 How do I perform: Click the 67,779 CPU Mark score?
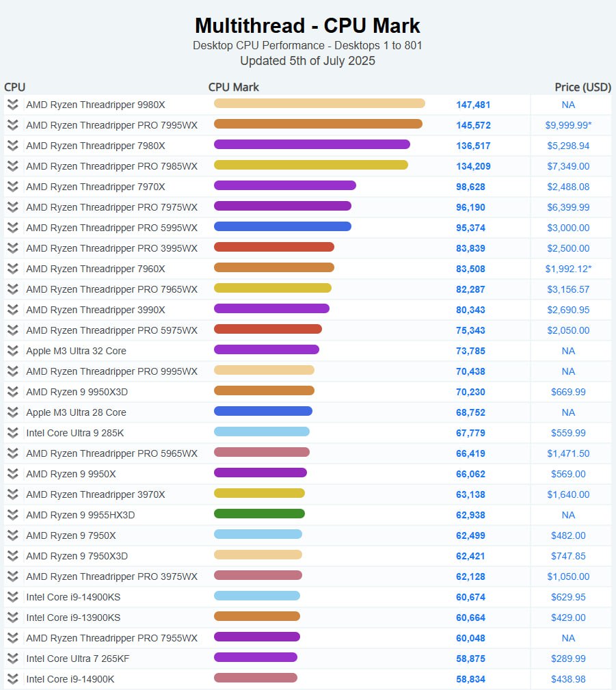tap(470, 433)
